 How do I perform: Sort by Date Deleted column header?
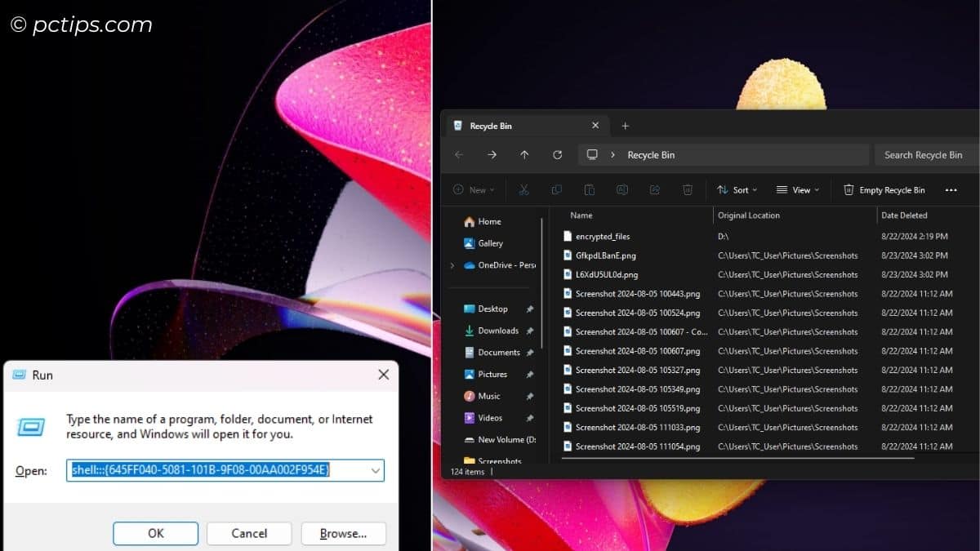click(903, 216)
